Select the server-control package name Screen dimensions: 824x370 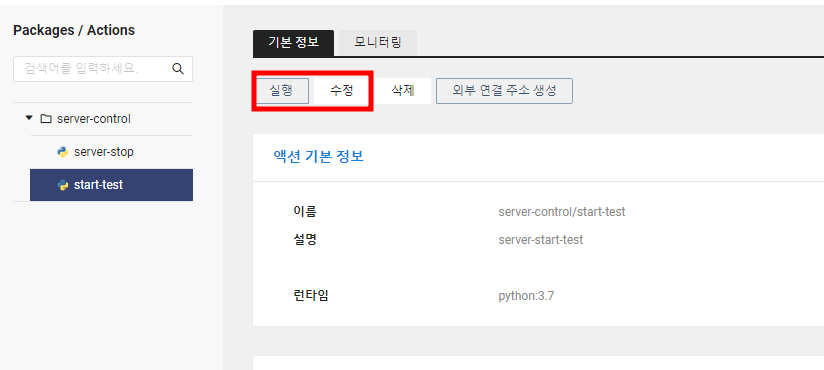[x=94, y=119]
